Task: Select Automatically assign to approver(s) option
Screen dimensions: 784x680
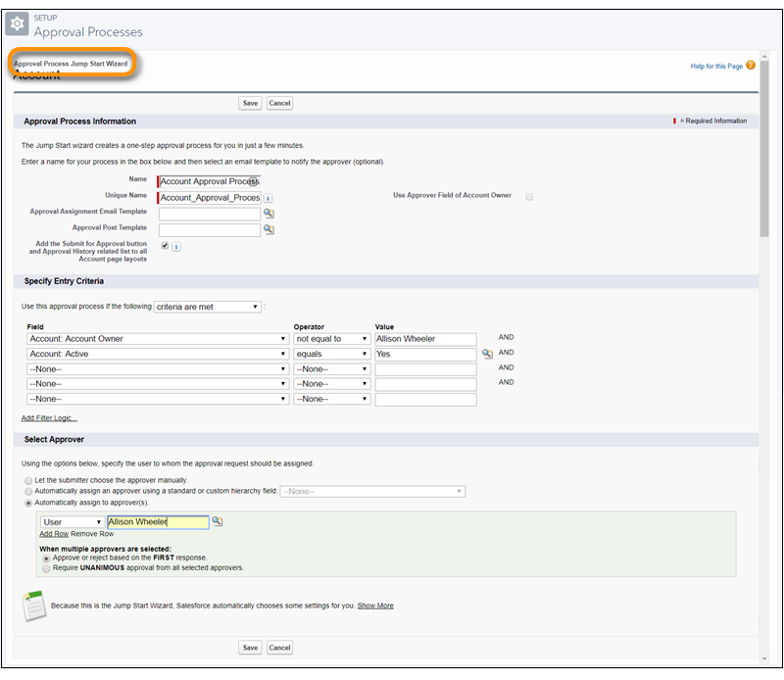Action: tap(28, 503)
